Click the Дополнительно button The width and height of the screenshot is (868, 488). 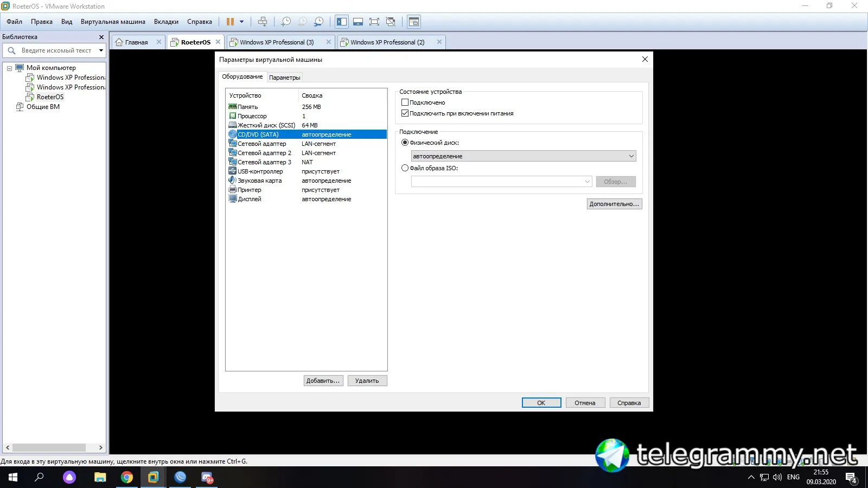point(614,204)
